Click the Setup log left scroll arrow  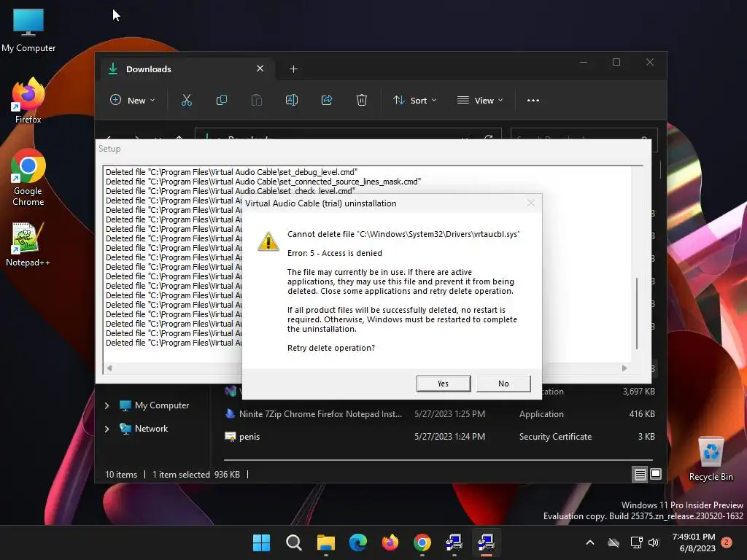[109, 368]
